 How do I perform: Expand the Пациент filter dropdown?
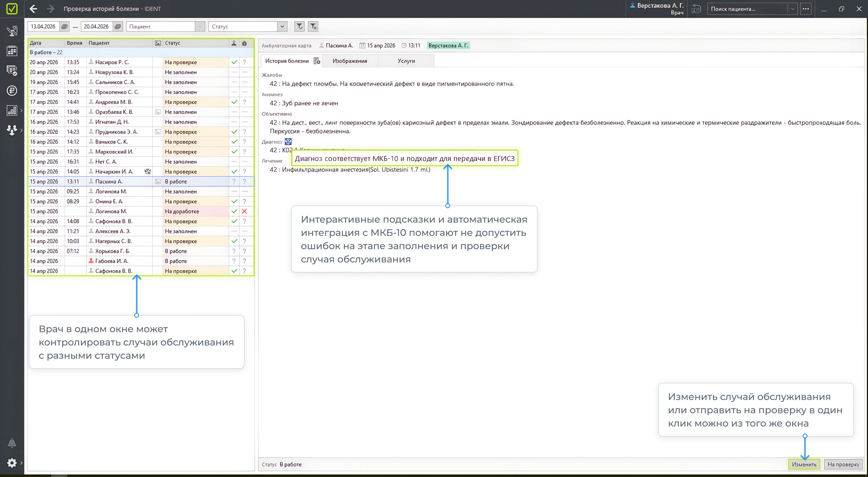click(200, 26)
